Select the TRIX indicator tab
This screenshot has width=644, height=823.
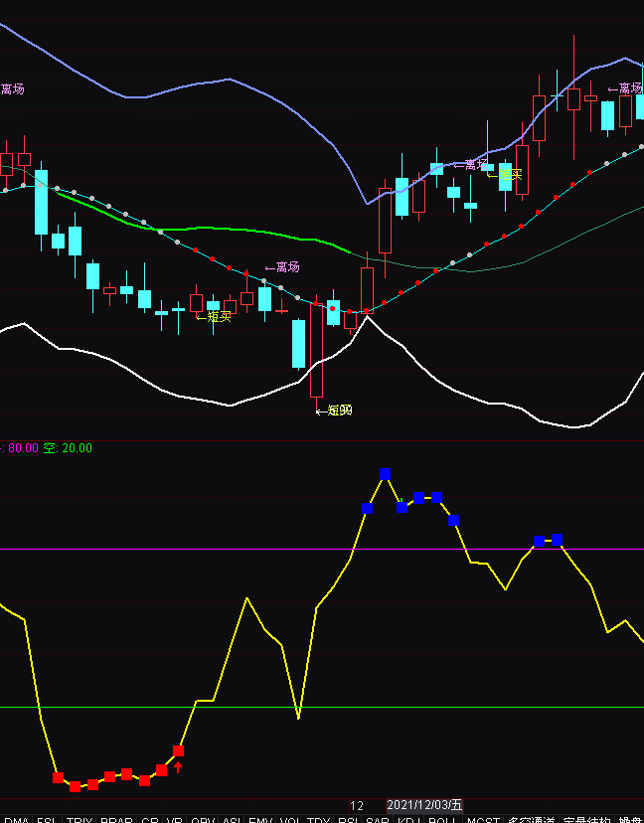coord(79,817)
